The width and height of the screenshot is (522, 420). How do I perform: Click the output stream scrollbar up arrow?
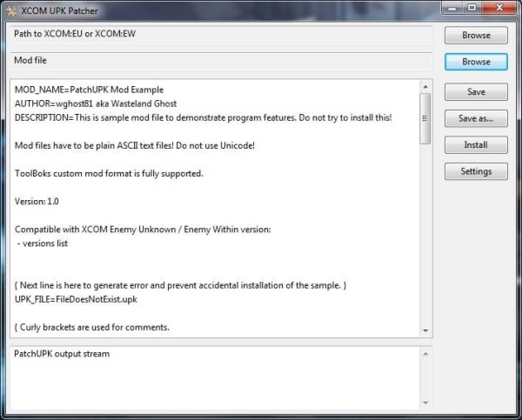[x=425, y=353]
